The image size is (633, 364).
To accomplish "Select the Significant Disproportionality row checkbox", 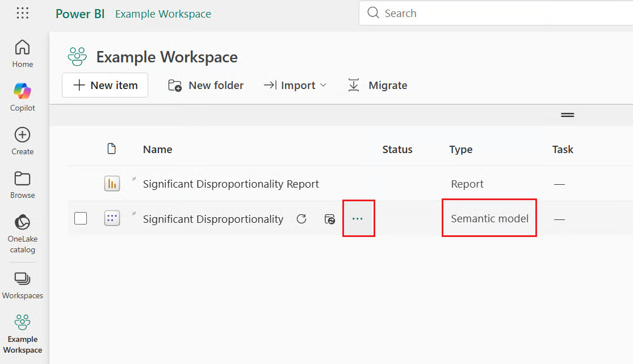I will [x=81, y=218].
